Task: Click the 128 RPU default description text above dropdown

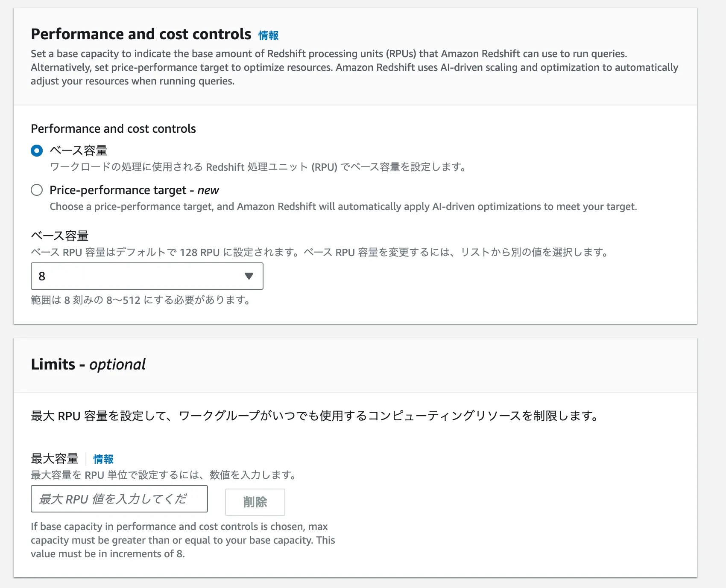Action: (319, 252)
